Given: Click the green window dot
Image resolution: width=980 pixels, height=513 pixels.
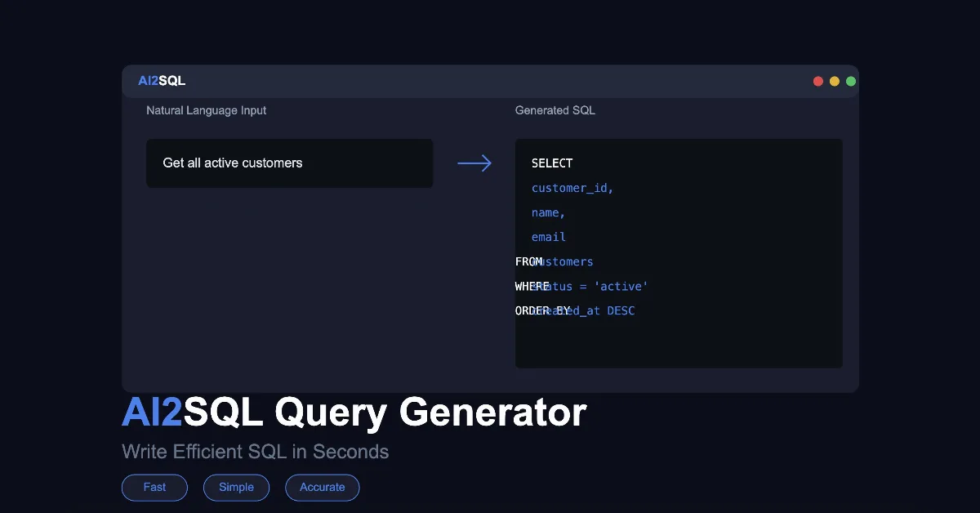Looking at the screenshot, I should pos(851,81).
